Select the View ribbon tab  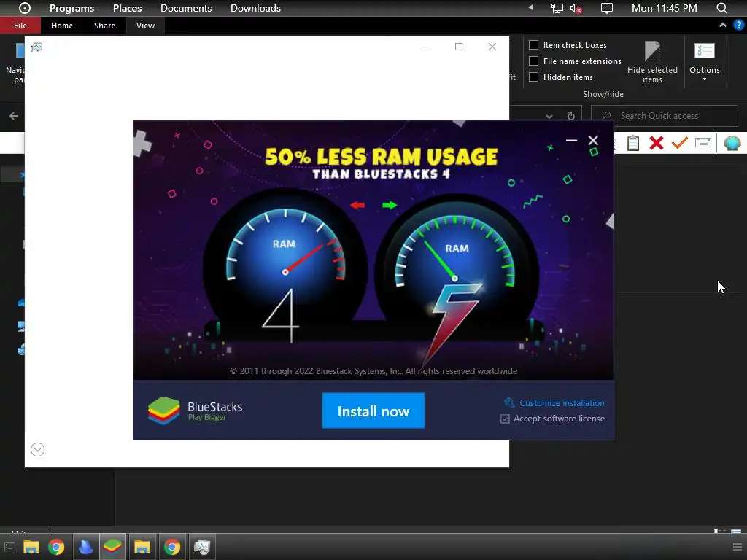pyautogui.click(x=145, y=26)
